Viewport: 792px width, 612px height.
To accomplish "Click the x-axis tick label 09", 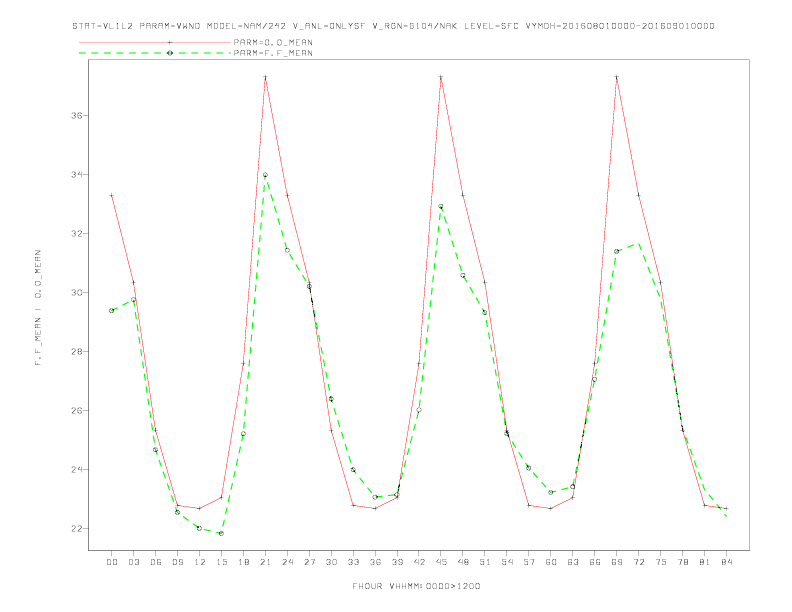I will [x=177, y=562].
